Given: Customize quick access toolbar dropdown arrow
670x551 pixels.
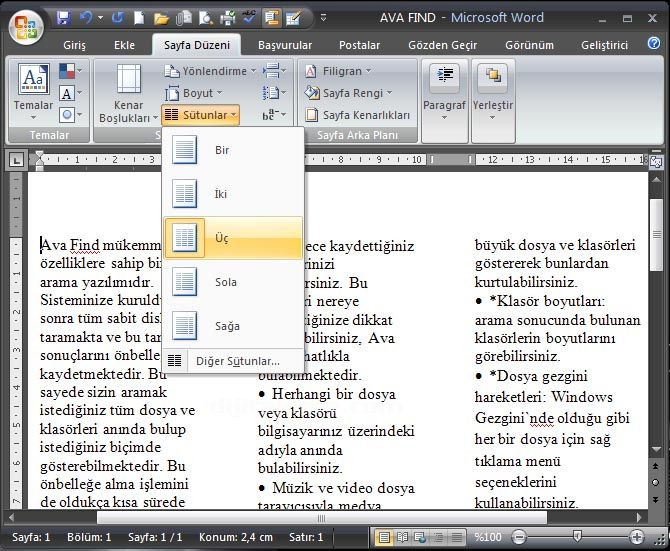Looking at the screenshot, I should pos(323,18).
